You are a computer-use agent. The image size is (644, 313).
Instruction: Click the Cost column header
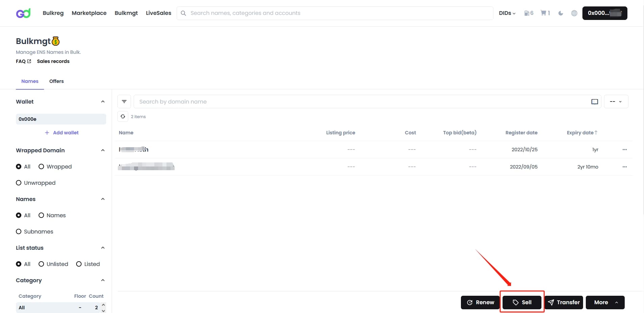pyautogui.click(x=410, y=133)
